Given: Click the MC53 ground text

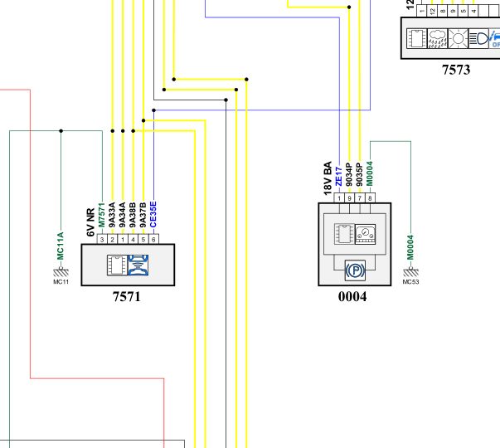Looking at the screenshot, I should [x=410, y=282].
